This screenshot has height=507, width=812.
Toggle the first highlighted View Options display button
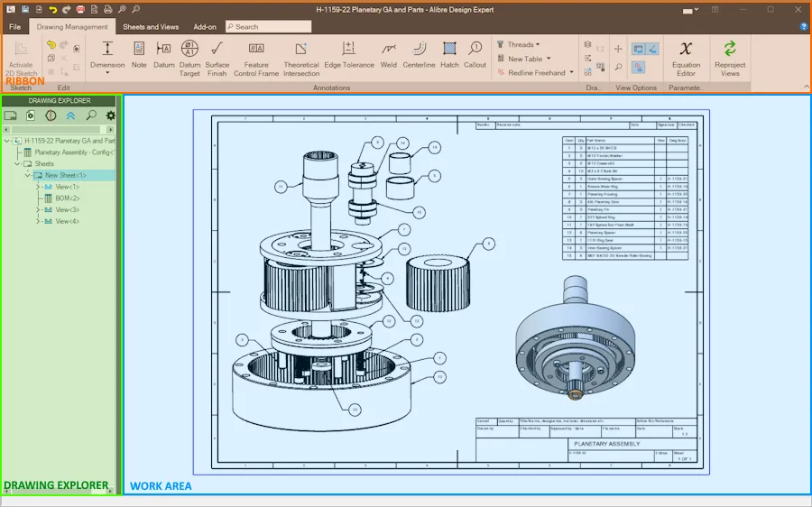click(x=638, y=50)
